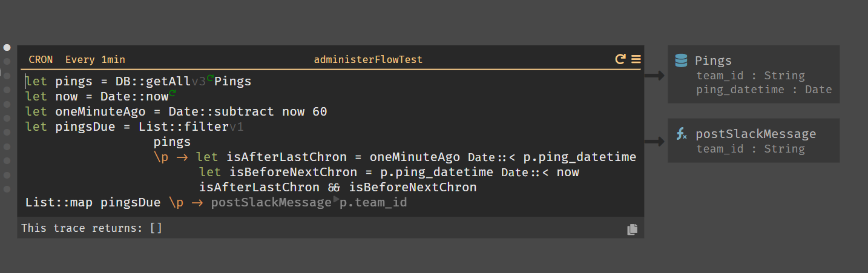The height and width of the screenshot is (273, 868).
Task: Click the Pings database icon
Action: pyautogui.click(x=681, y=61)
